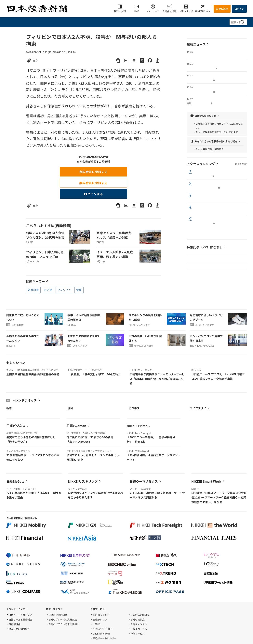Open top share upload icon

[158, 60]
